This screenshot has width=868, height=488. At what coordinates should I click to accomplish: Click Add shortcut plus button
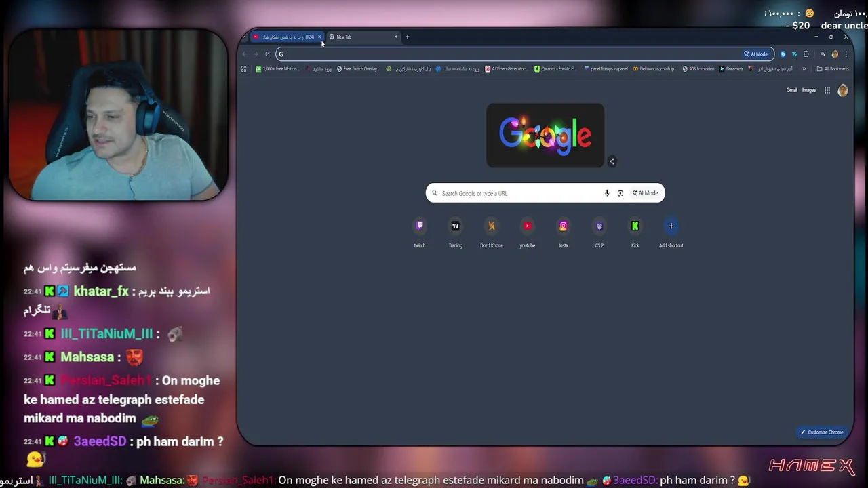point(671,226)
